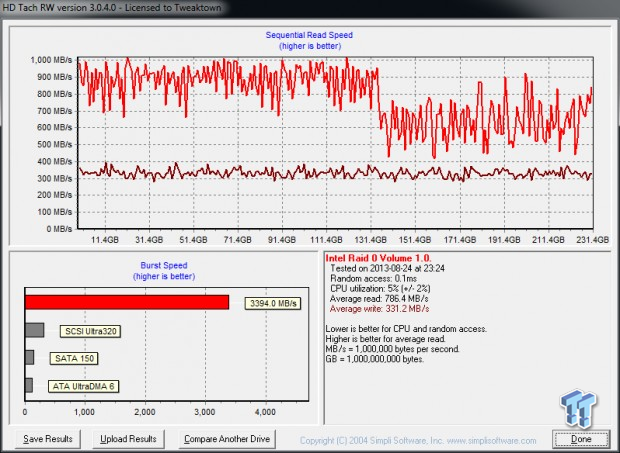Click the Average read: 786.4 MB/s line
Screen dimensions: 620x453
pyautogui.click(x=379, y=299)
